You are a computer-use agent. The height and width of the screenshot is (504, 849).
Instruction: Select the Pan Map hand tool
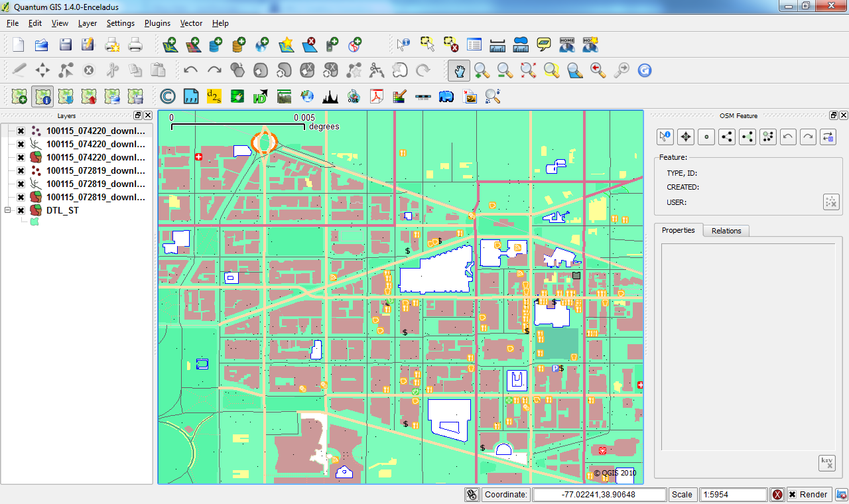pos(458,70)
